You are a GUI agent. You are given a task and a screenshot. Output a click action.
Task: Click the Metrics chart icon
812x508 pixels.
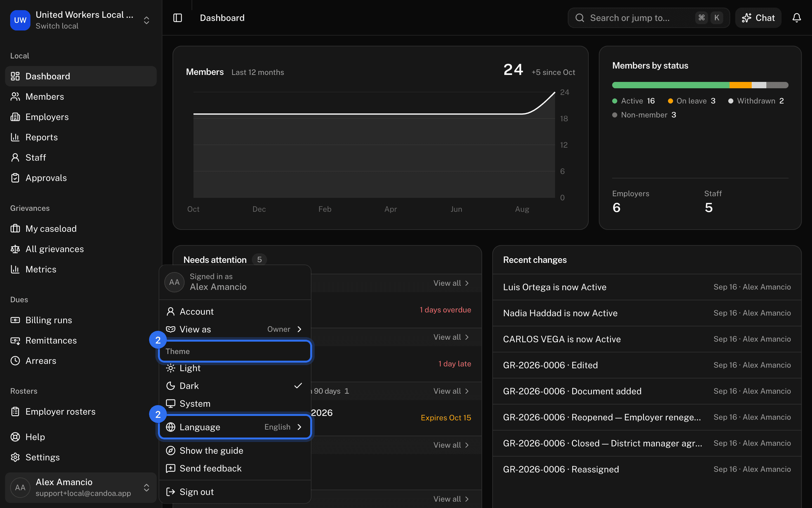coord(15,269)
